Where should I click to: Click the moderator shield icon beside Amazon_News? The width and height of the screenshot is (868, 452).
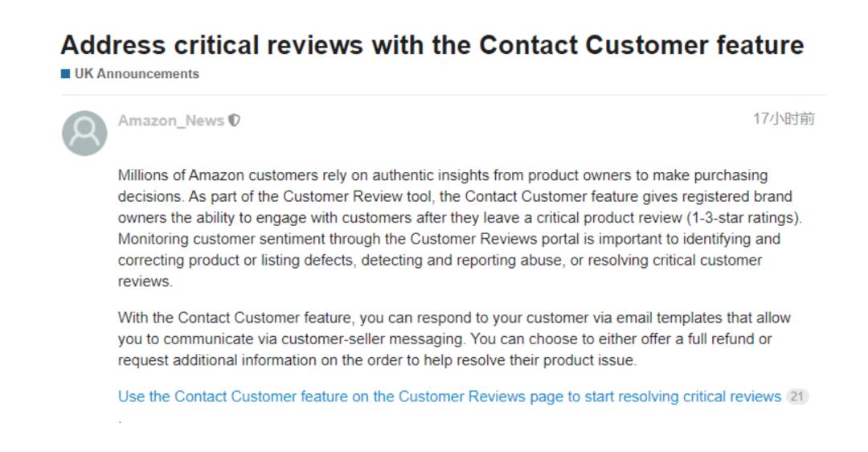[x=234, y=121]
